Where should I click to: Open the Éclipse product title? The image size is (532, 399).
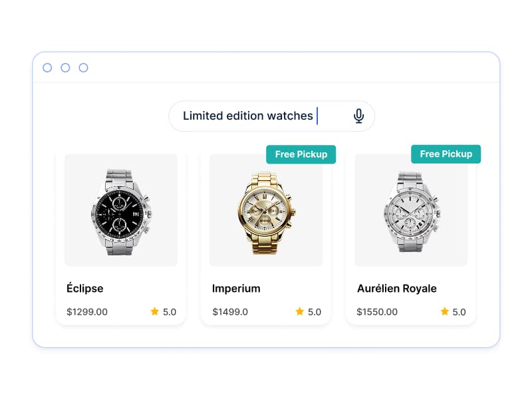(x=85, y=288)
